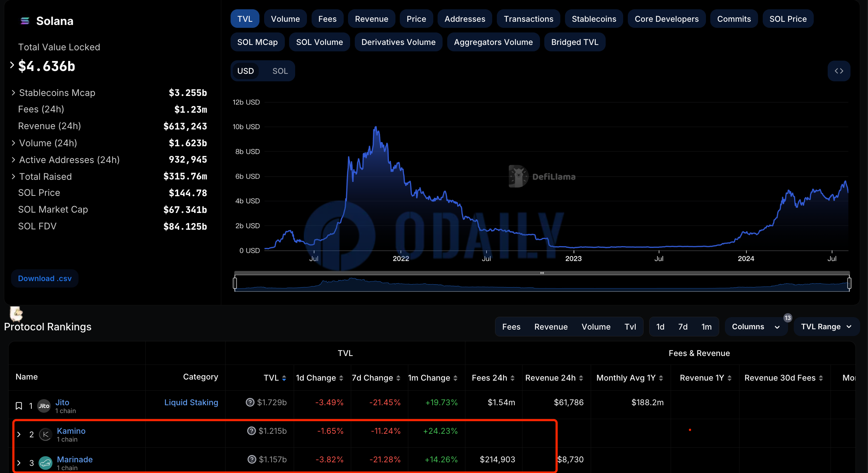The image size is (868, 473).
Task: Click the Marinade protocol logo
Action: (x=45, y=463)
